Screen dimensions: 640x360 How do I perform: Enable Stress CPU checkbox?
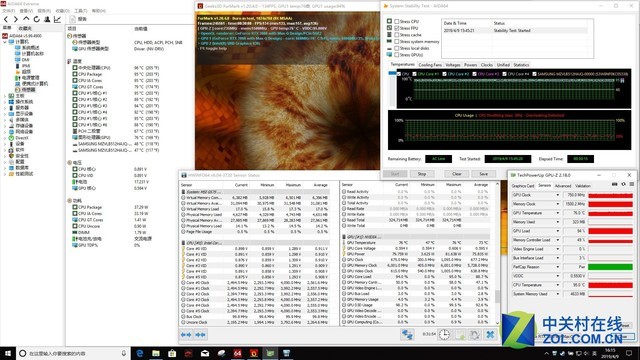point(396,21)
